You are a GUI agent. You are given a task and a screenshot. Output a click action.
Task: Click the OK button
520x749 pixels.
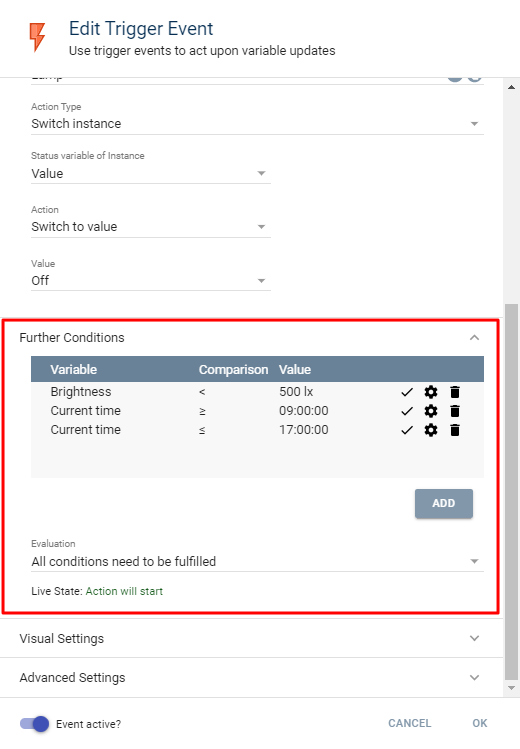(x=480, y=723)
